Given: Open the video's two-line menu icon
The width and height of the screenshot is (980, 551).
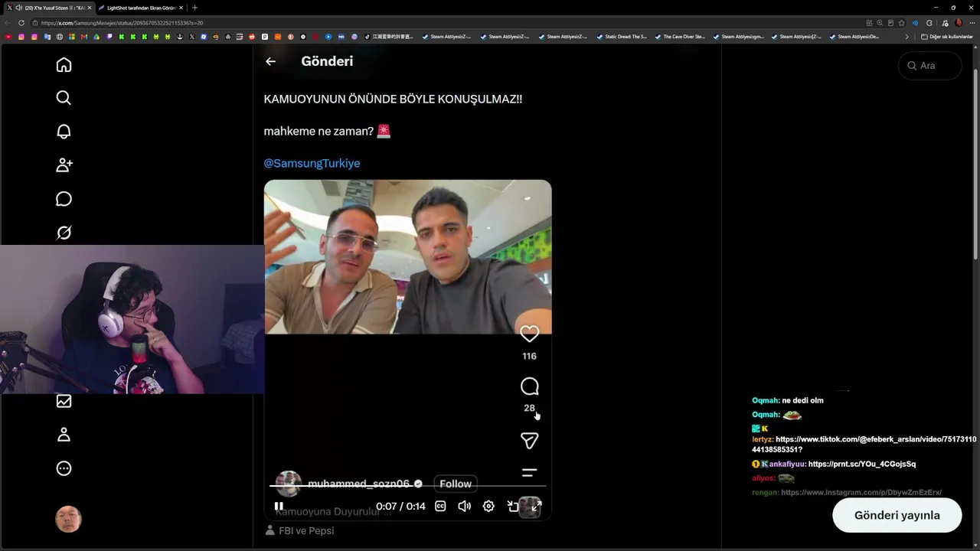Looking at the screenshot, I should coord(529,473).
